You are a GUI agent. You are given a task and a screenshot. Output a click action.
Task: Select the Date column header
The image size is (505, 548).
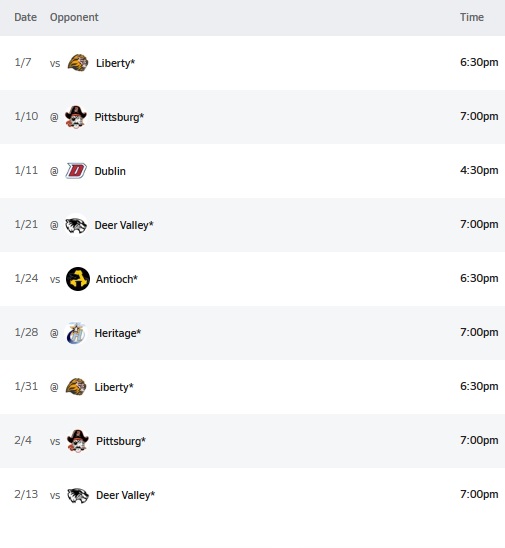click(26, 17)
